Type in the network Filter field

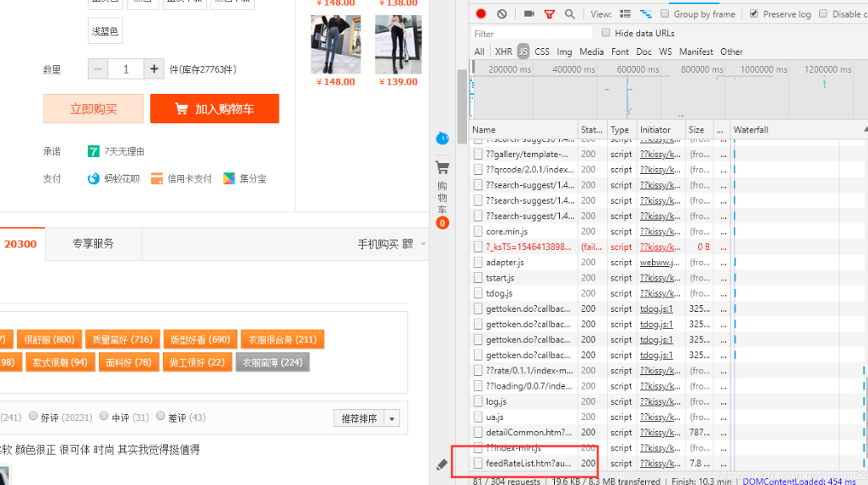532,34
